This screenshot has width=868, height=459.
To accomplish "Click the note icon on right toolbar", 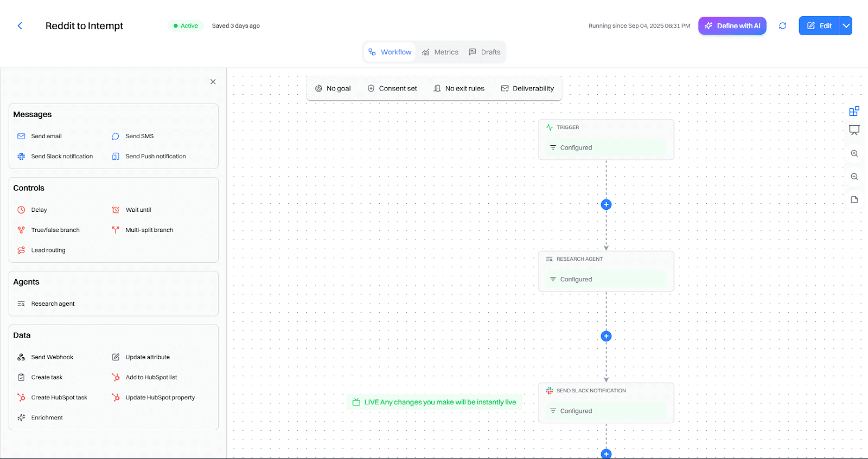I will [x=854, y=200].
